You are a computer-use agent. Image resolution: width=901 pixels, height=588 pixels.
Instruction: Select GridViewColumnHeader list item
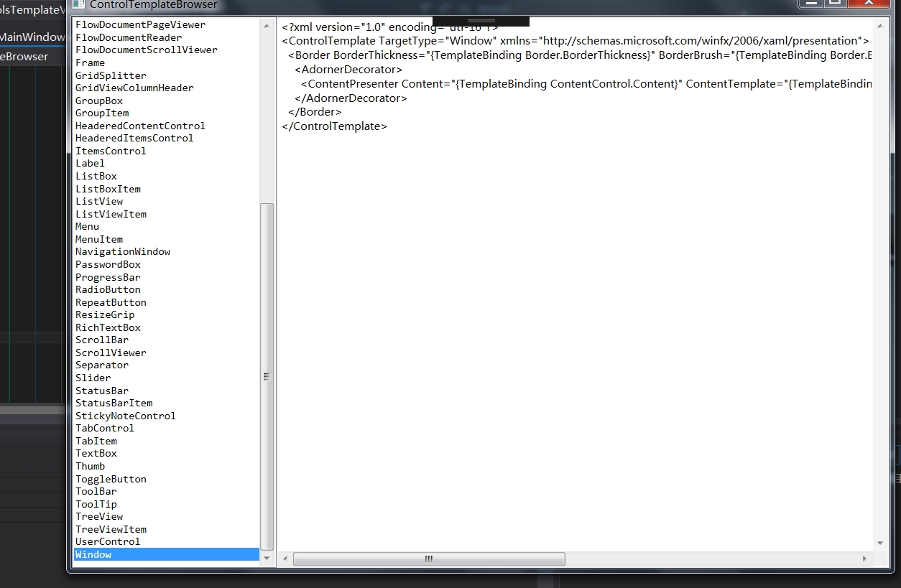167,88
